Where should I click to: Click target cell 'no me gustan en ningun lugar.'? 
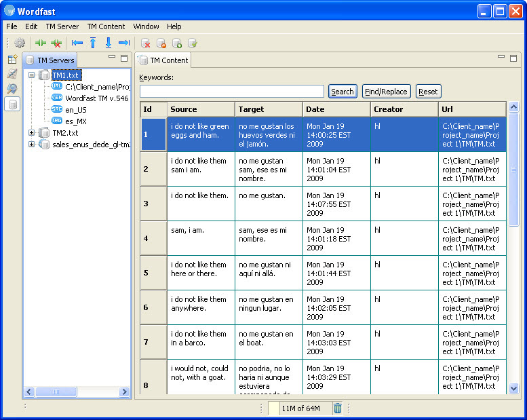click(269, 307)
